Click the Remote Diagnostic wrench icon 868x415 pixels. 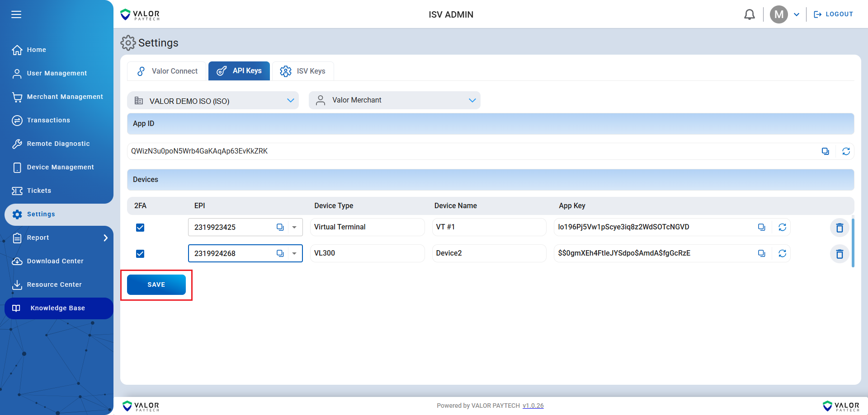coord(17,144)
